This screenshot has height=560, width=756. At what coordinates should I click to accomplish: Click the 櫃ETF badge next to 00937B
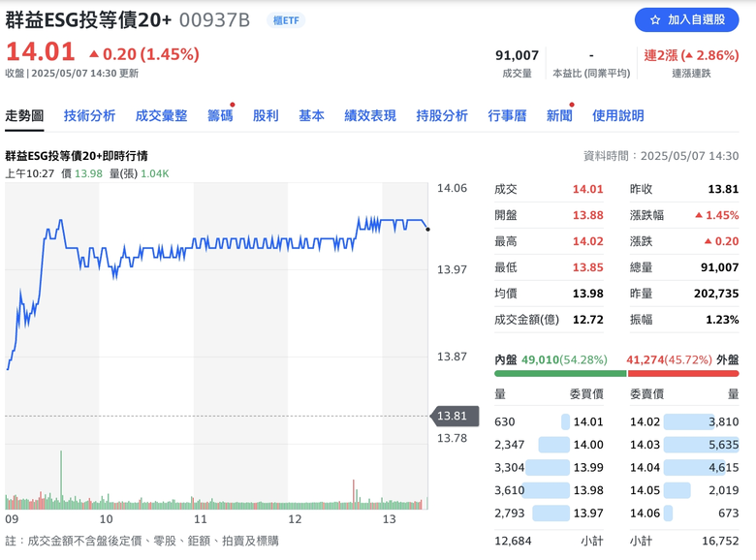point(286,20)
